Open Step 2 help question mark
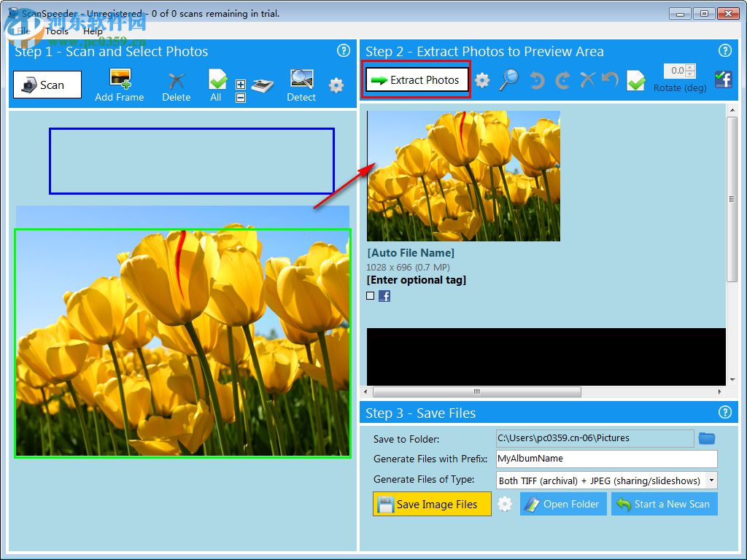Screen dimensions: 747x560 pos(724,50)
